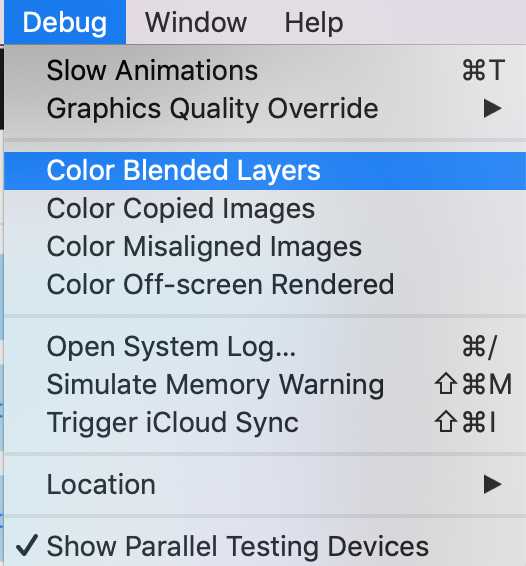
Task: Select Graphics Quality Override entry
Action: click(x=265, y=108)
